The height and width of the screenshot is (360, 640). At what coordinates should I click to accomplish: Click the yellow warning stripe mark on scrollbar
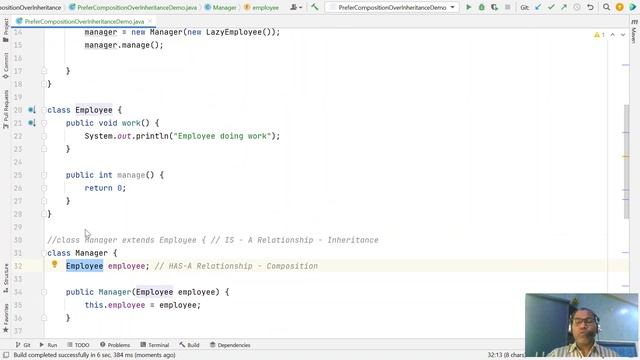click(626, 156)
